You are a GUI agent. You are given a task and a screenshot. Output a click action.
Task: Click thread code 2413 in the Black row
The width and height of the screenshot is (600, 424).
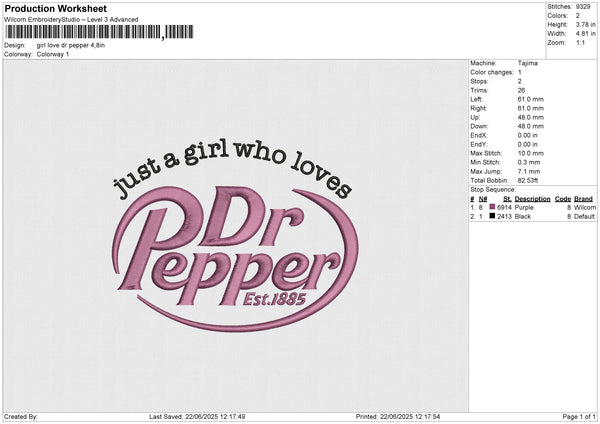click(x=504, y=217)
